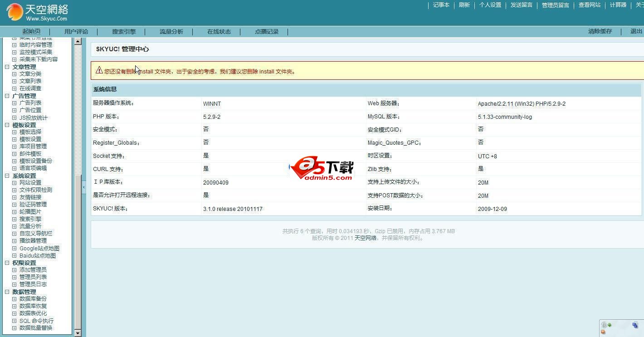Viewport: 644px width, 337px height.
Task: Click the orange square icon at bottom right
Action: pyautogui.click(x=603, y=332)
